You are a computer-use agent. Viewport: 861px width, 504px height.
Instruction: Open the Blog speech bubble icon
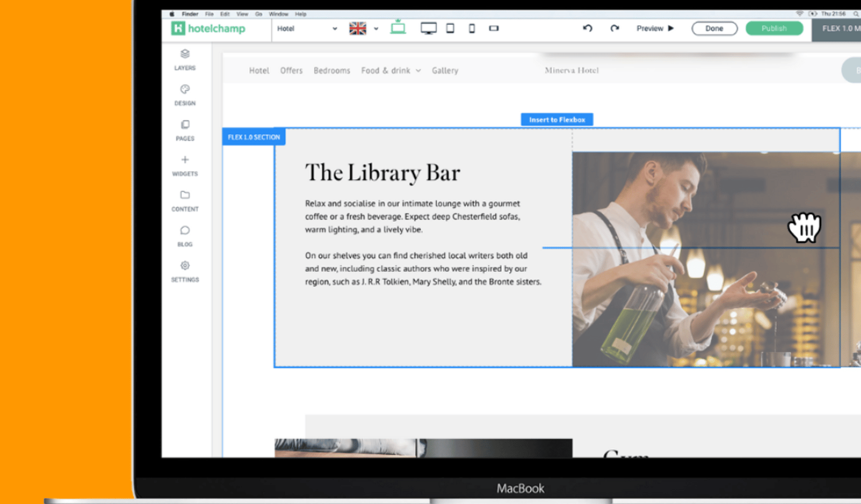[185, 230]
